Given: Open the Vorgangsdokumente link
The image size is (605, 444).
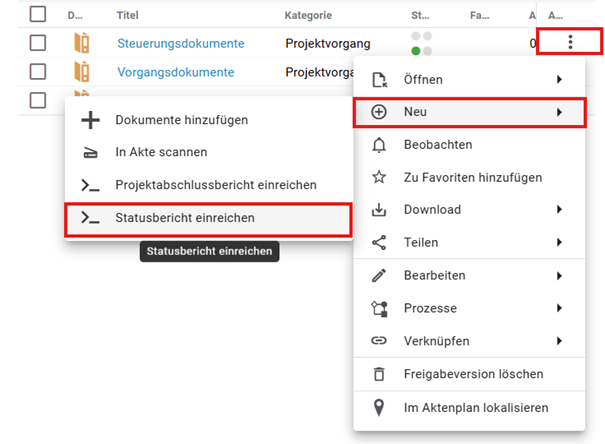Looking at the screenshot, I should click(175, 72).
